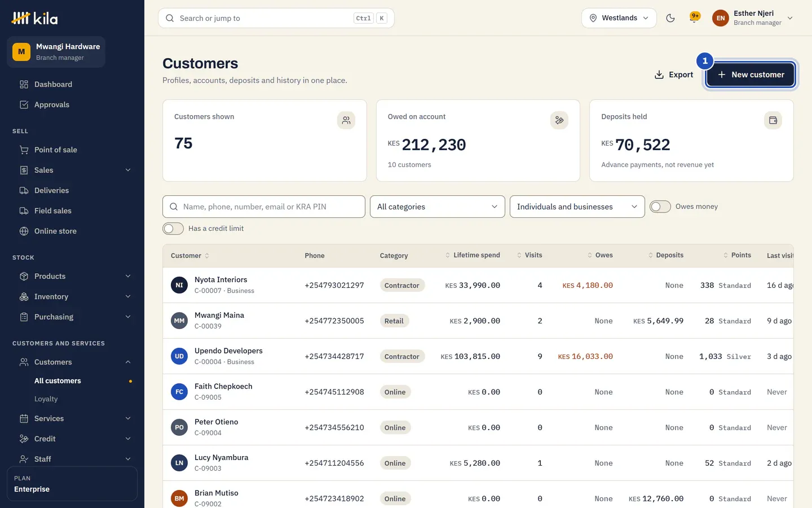The image size is (812, 508).
Task: Click the Field sales icon
Action: (24, 211)
